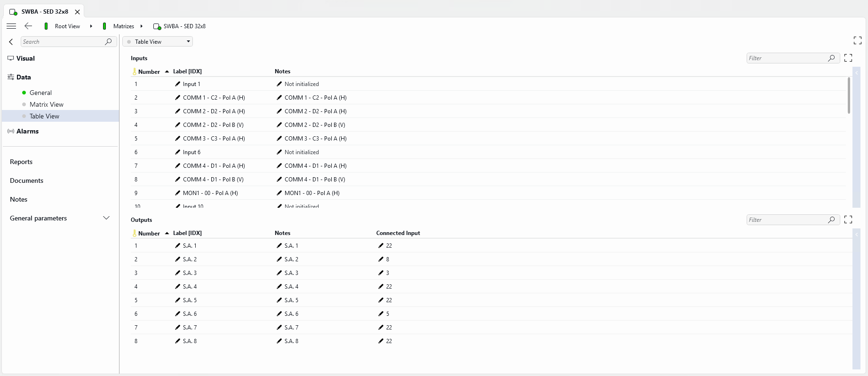Open Reports page

click(21, 162)
